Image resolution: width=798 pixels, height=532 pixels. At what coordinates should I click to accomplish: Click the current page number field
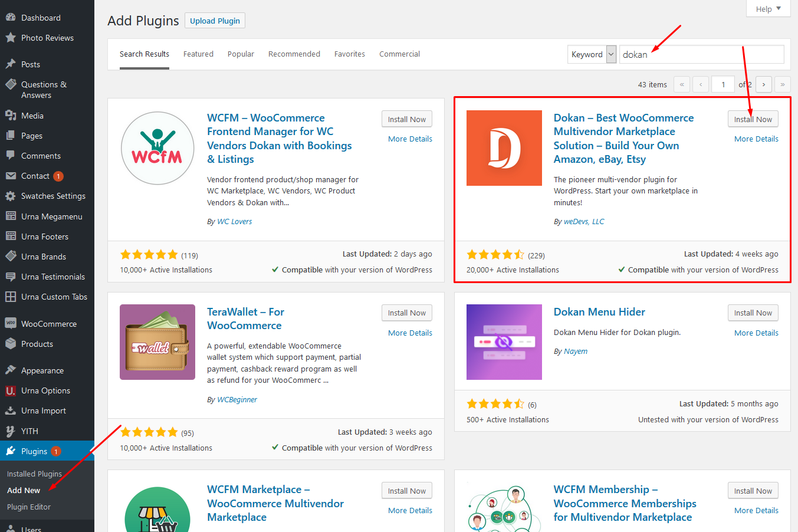coord(723,84)
